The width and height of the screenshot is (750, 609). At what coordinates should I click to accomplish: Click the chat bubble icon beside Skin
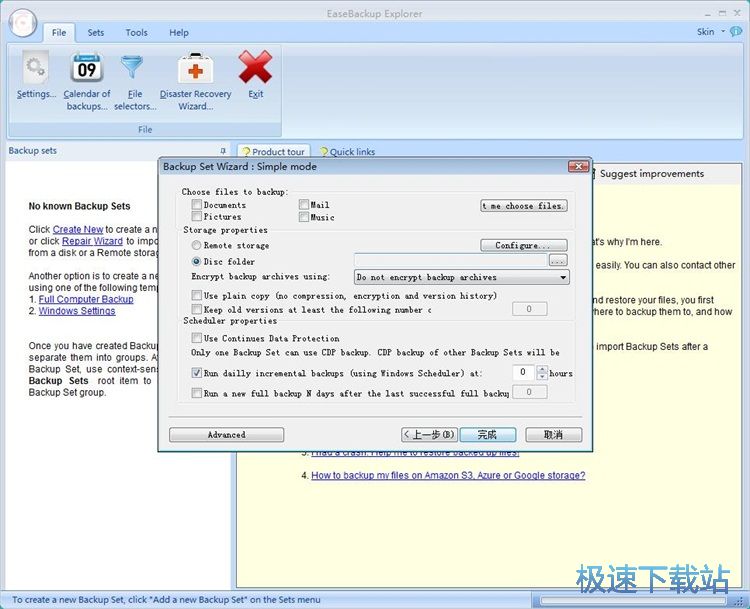point(736,32)
